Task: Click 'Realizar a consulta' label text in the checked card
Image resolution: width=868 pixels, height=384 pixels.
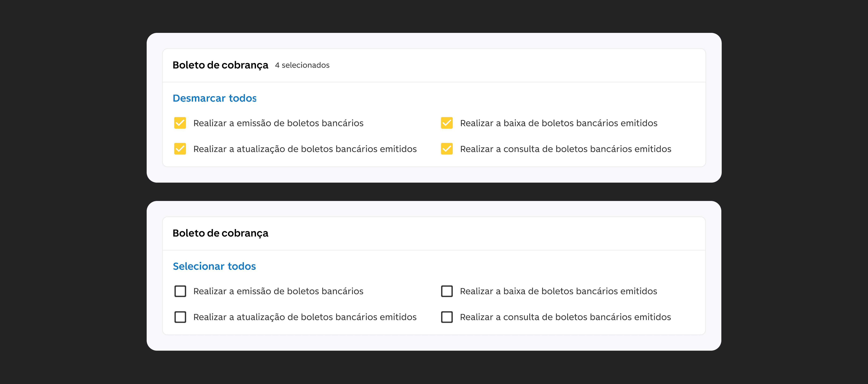Action: tap(565, 149)
